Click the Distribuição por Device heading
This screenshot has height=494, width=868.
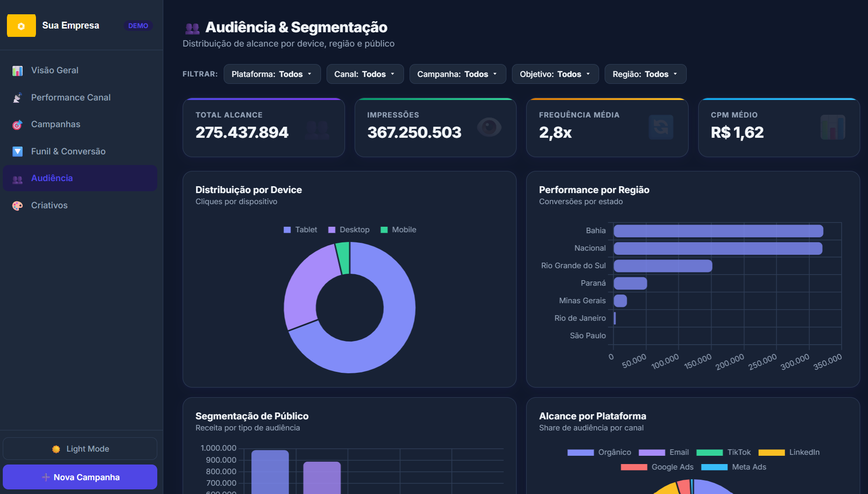249,190
